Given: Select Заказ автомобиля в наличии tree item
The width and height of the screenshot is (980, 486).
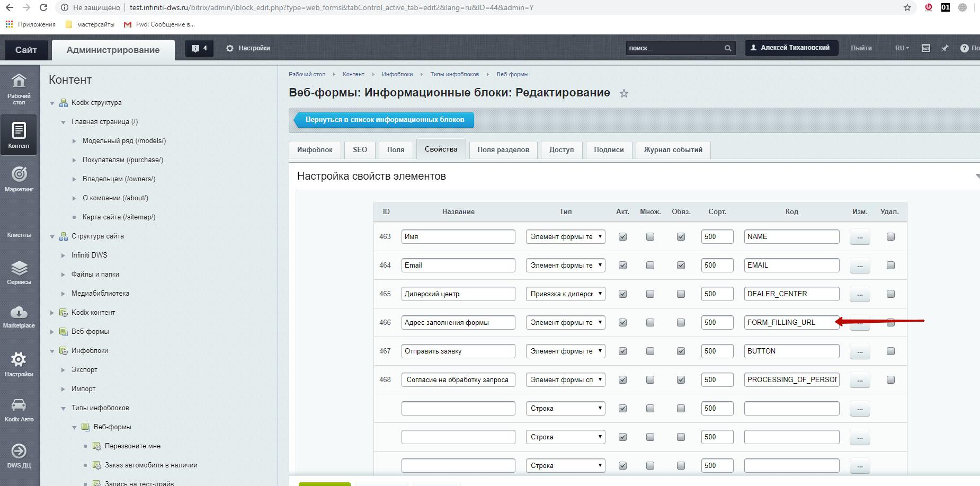Looking at the screenshot, I should pos(151,465).
